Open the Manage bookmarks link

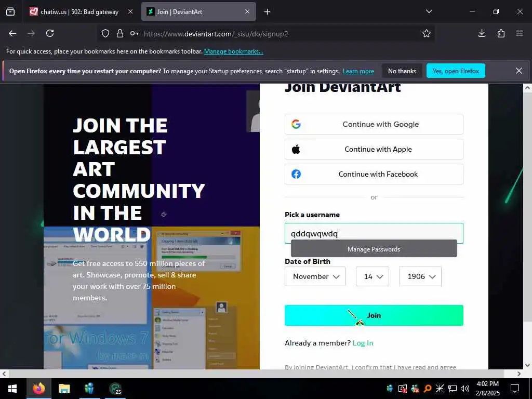(x=233, y=51)
